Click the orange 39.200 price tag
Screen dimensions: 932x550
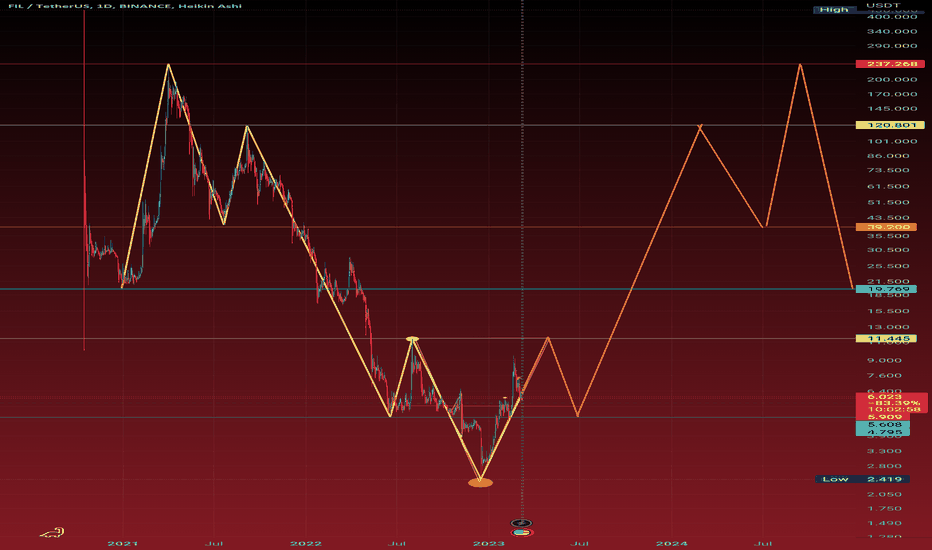886,227
